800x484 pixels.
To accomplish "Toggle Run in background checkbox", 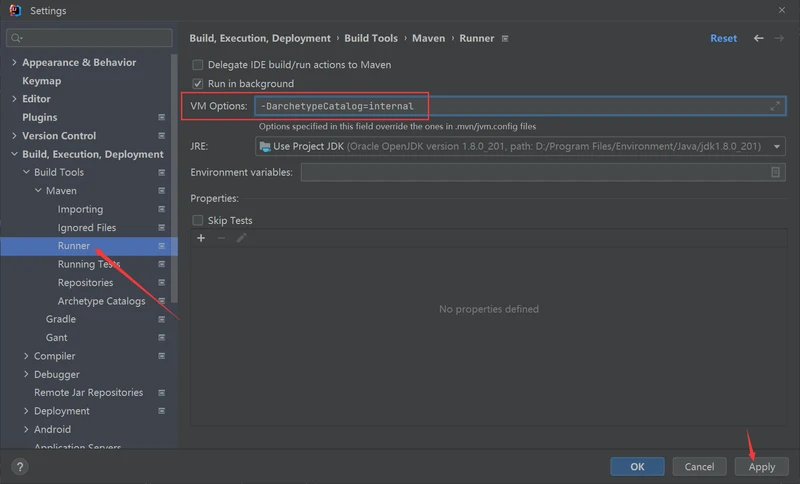I will click(198, 84).
